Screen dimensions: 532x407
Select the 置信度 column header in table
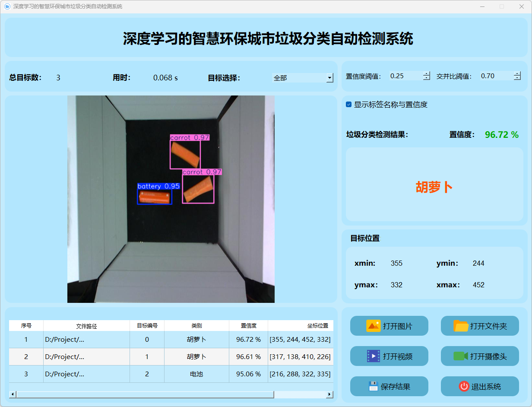pyautogui.click(x=248, y=326)
